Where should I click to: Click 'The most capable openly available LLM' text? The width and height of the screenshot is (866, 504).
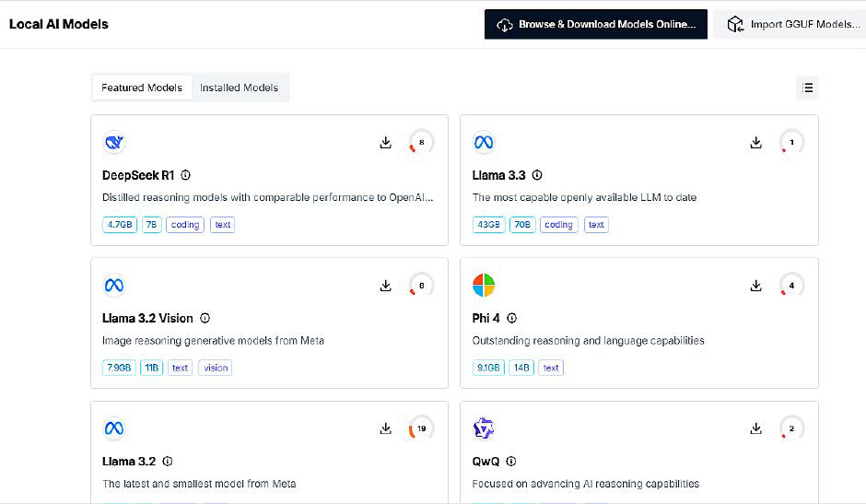tap(584, 197)
